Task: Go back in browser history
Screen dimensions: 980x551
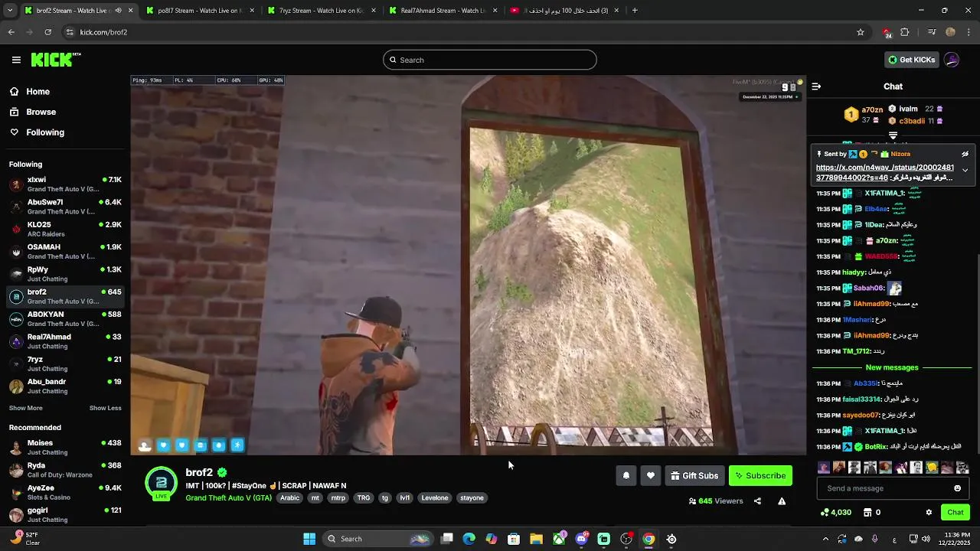Action: click(11, 32)
